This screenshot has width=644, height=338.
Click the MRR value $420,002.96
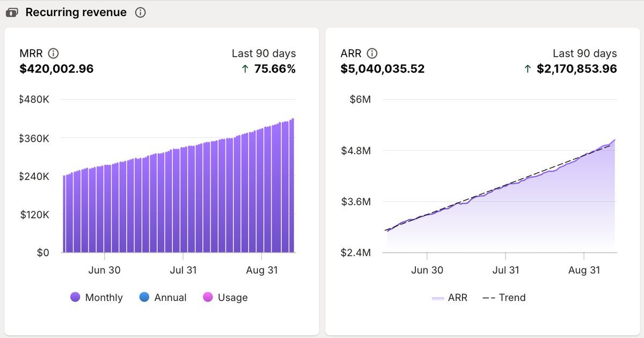[x=56, y=69]
